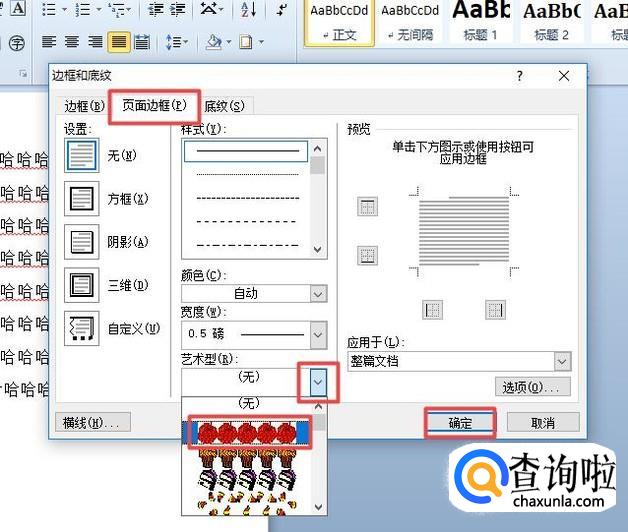Apply distributed alignment

coord(141,42)
